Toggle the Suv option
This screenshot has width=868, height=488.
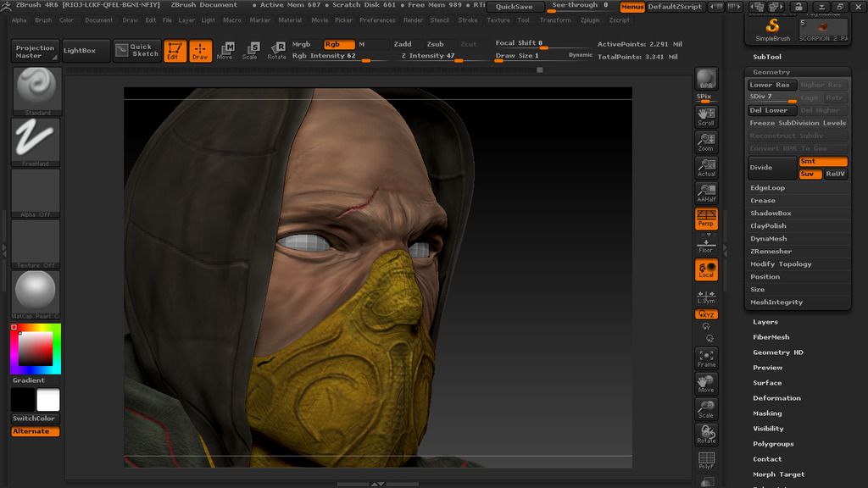pos(810,174)
